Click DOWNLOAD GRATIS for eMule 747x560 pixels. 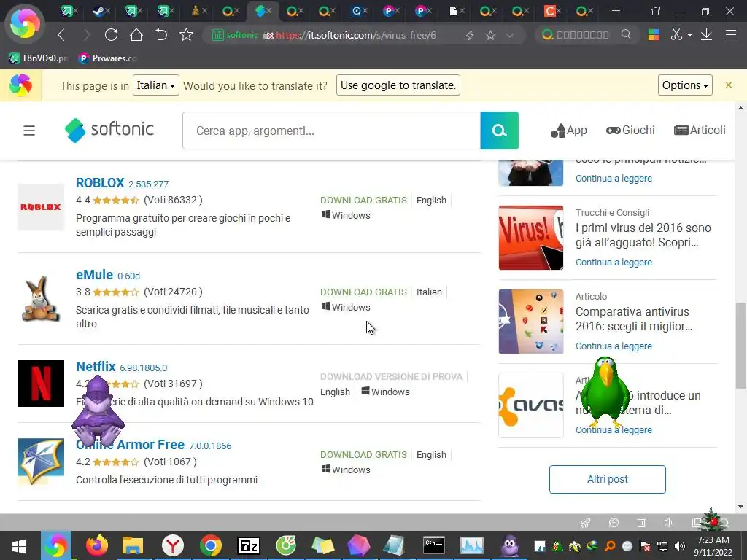pyautogui.click(x=363, y=292)
